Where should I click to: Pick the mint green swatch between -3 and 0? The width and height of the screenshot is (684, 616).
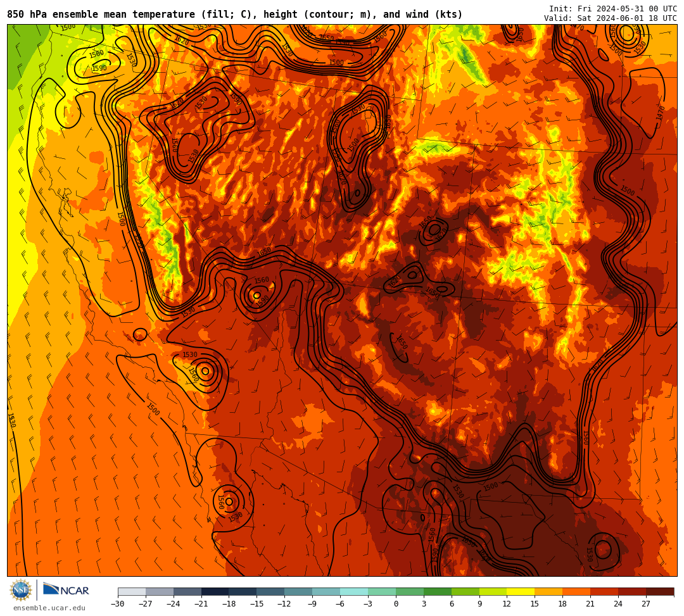pyautogui.click(x=382, y=591)
